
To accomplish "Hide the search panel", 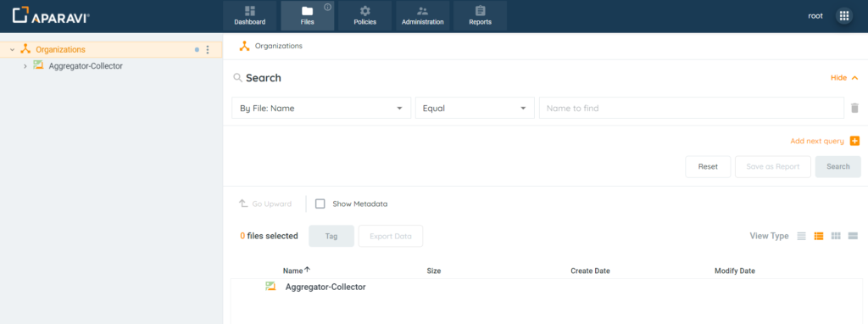I will coord(845,78).
